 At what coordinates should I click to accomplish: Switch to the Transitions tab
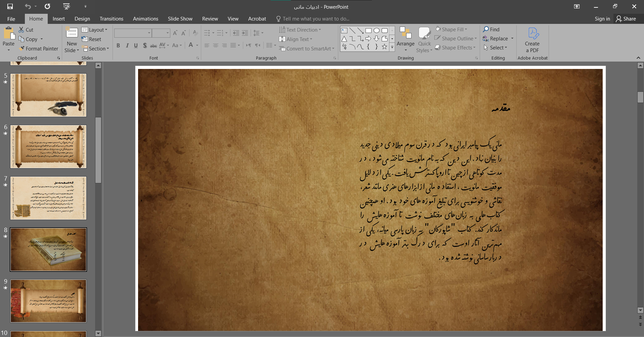[111, 19]
